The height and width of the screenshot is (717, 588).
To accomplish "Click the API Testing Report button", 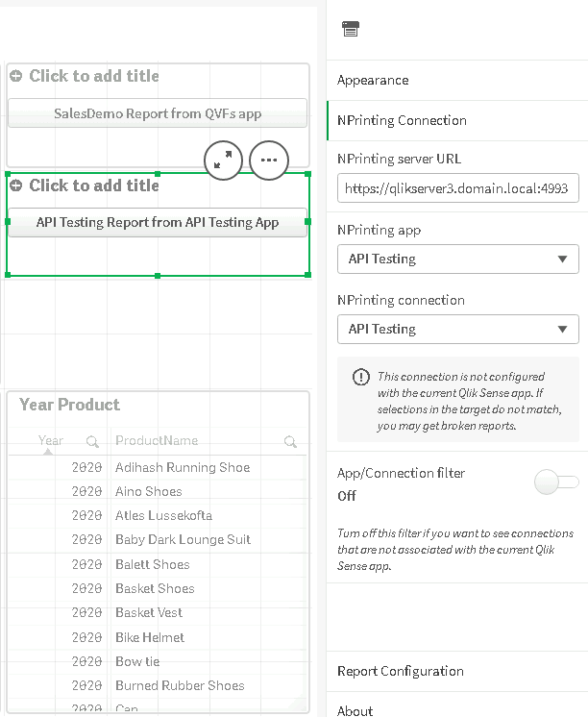I will click(158, 222).
